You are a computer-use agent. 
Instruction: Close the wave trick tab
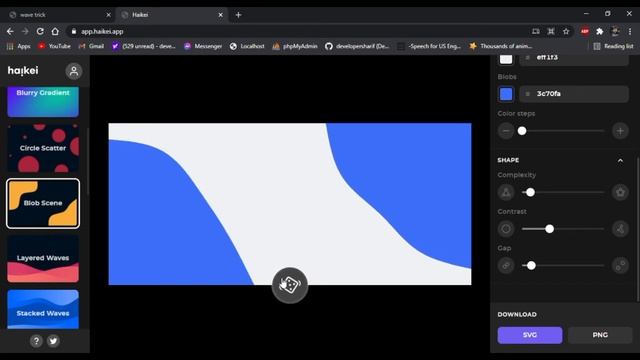[109, 15]
